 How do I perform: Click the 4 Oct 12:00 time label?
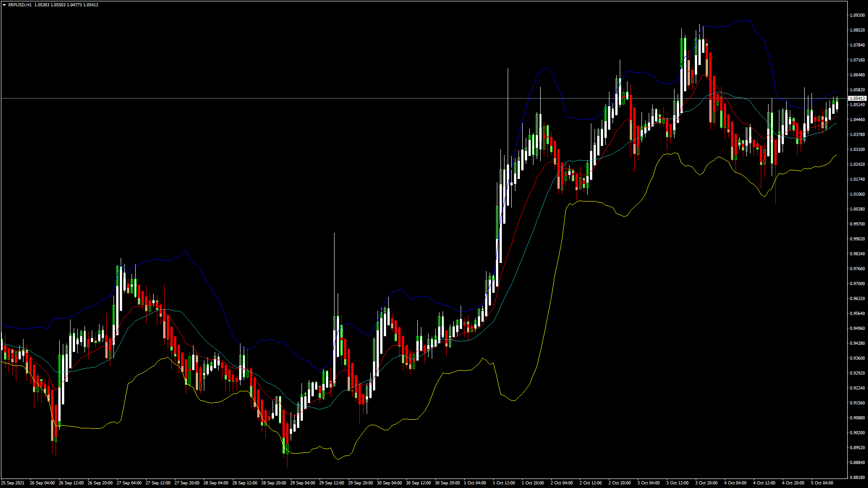point(764,483)
